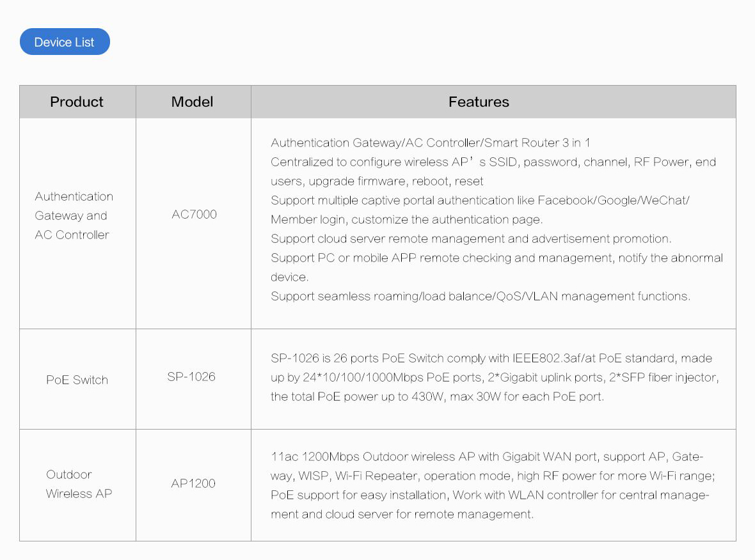The height and width of the screenshot is (560, 755).
Task: Click the PoE support easy installation line
Action: [489, 495]
